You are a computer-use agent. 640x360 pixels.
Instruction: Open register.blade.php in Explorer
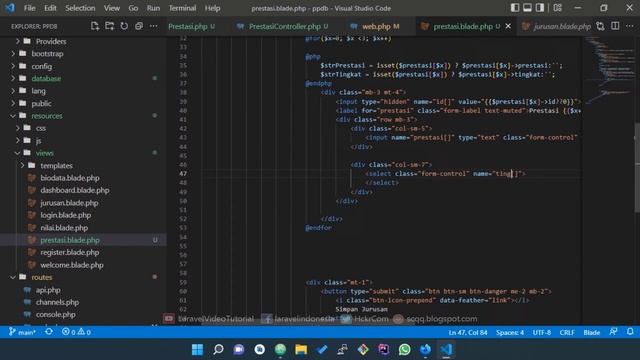[69, 252]
